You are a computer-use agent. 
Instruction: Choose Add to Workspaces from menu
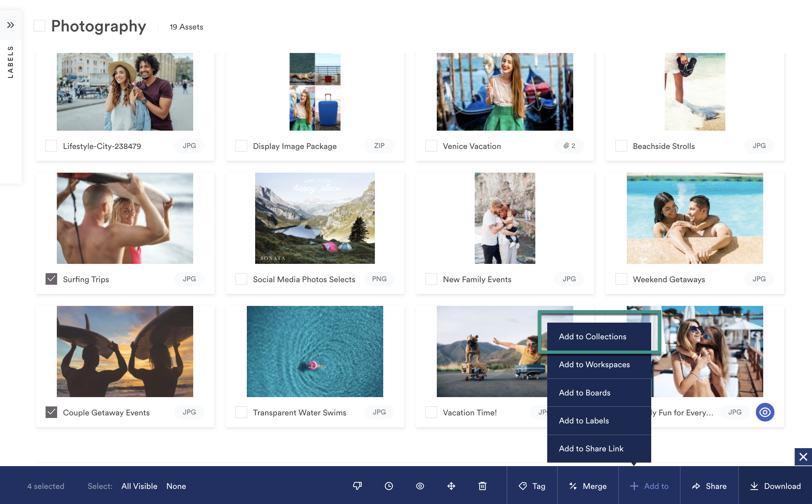pos(599,365)
